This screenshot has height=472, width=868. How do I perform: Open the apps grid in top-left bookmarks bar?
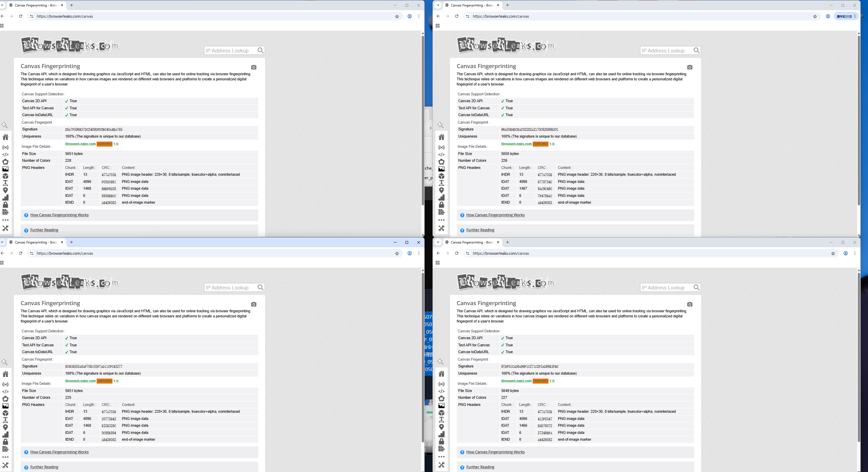point(2,26)
